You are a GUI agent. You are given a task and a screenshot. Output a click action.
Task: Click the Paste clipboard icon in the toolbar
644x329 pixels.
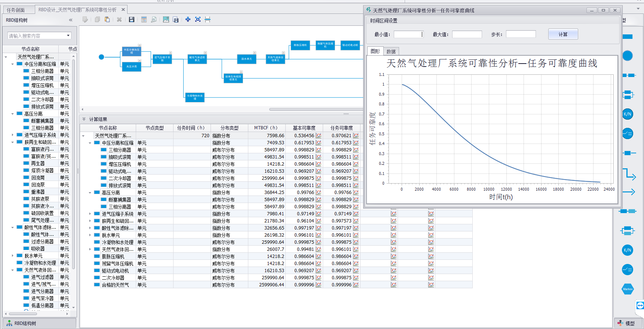pyautogui.click(x=107, y=19)
